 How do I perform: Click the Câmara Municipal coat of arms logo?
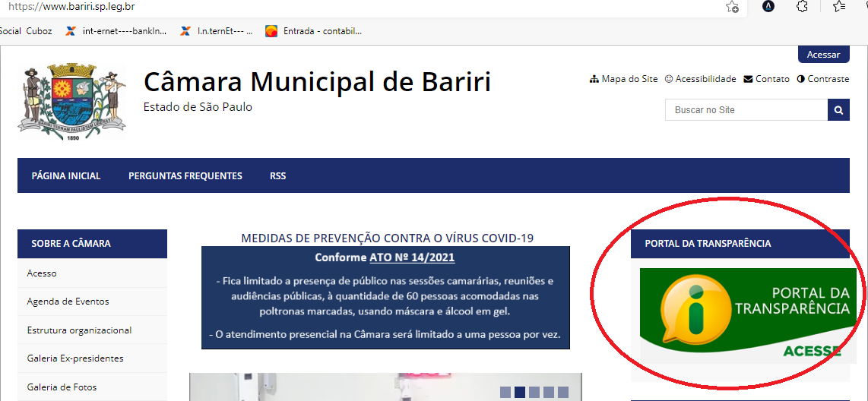pos(72,103)
